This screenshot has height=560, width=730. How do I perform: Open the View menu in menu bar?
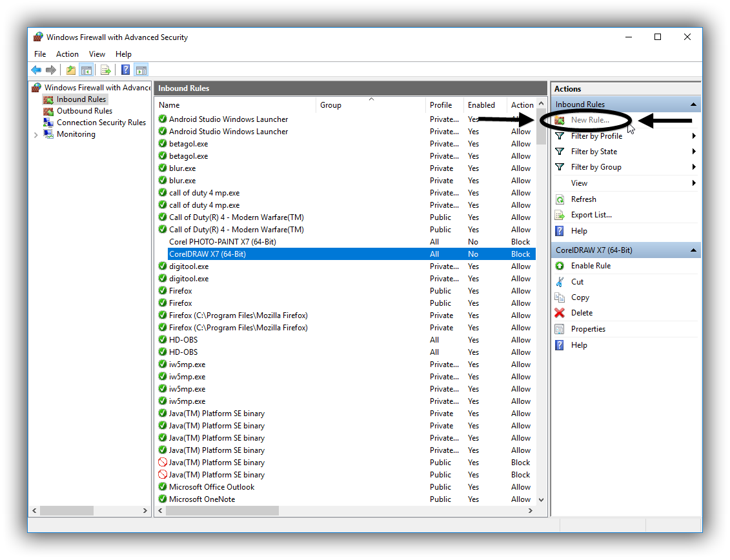click(x=97, y=54)
